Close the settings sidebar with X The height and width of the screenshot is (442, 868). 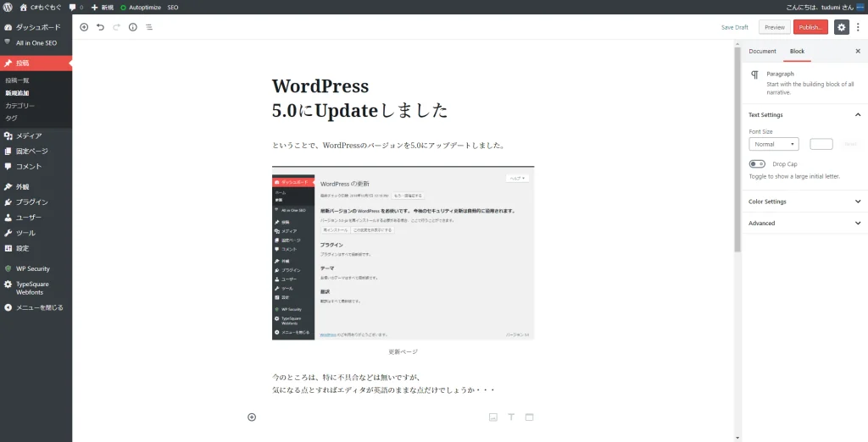click(x=858, y=51)
